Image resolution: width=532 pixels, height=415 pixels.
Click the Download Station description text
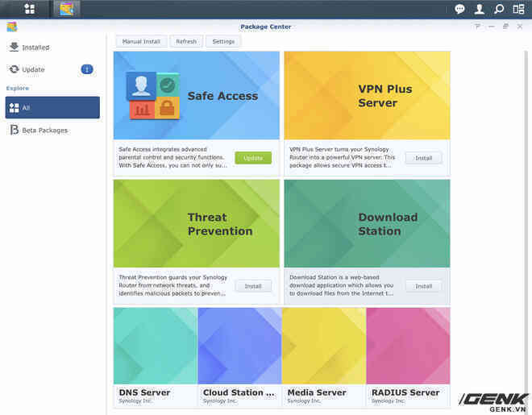341,285
